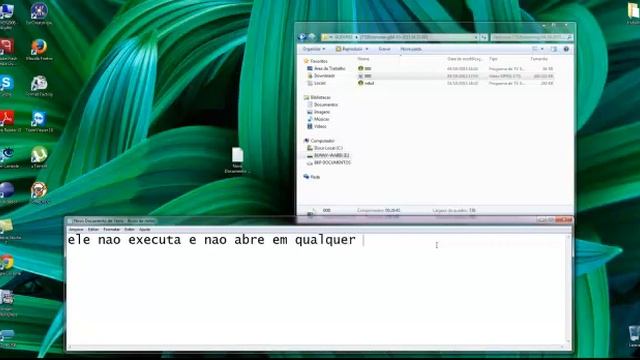640x360 pixels.
Task: Open view options dropdown arrow in Explorer
Action: (x=542, y=49)
